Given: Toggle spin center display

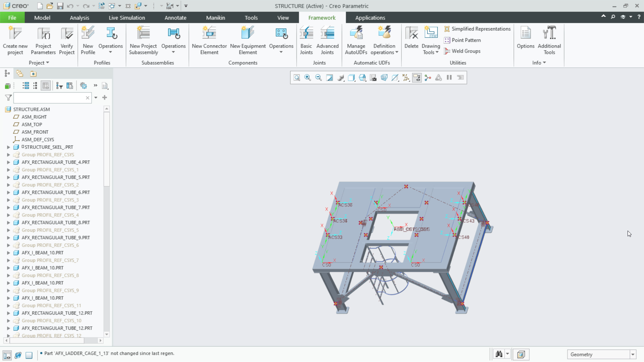Looking at the screenshot, I should pyautogui.click(x=428, y=78).
